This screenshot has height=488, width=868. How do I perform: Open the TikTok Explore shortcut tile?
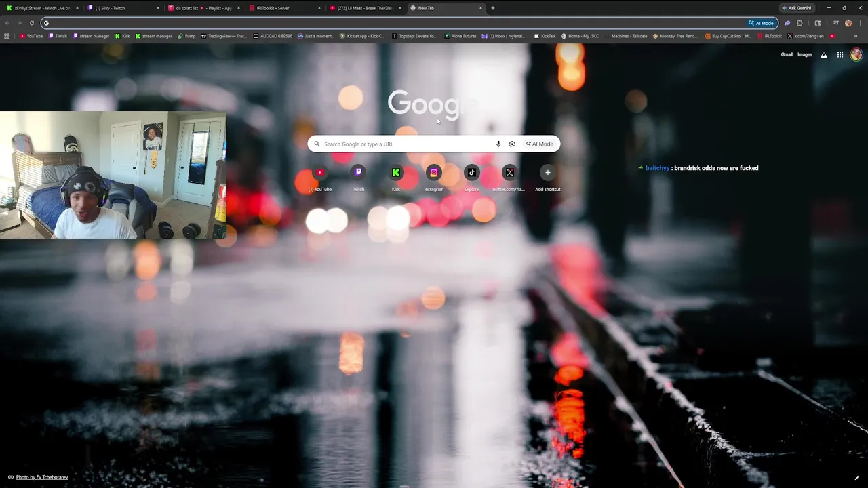(x=472, y=178)
